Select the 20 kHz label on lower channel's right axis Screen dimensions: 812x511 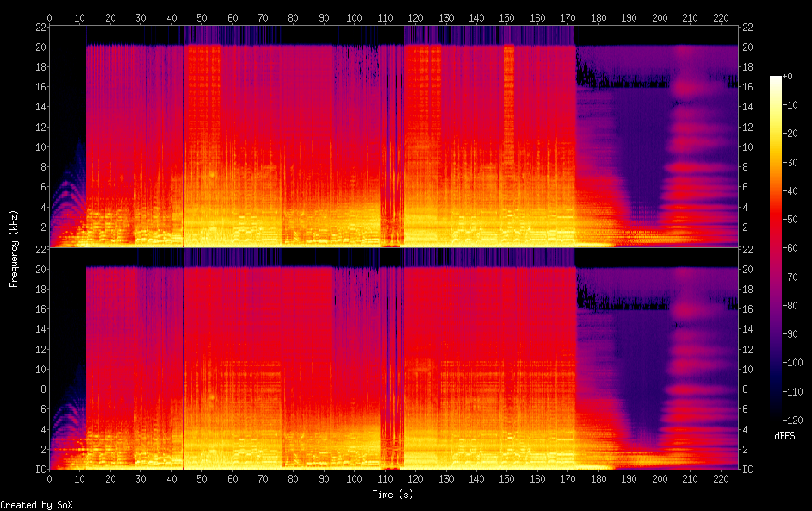[747, 269]
